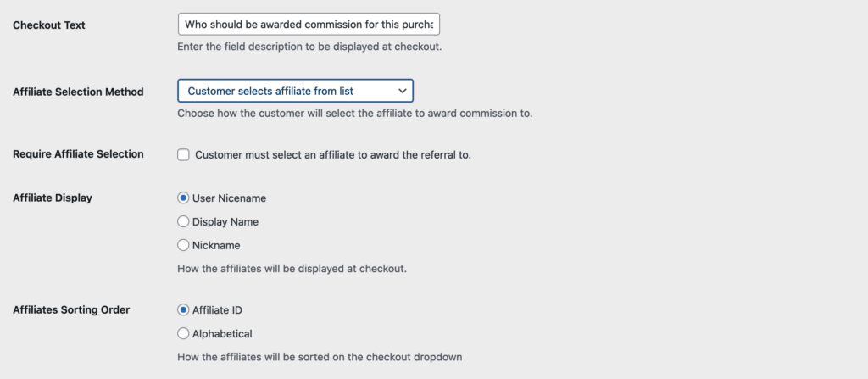Click the 'Display Name' option label
The height and width of the screenshot is (379, 868).
[x=225, y=221]
